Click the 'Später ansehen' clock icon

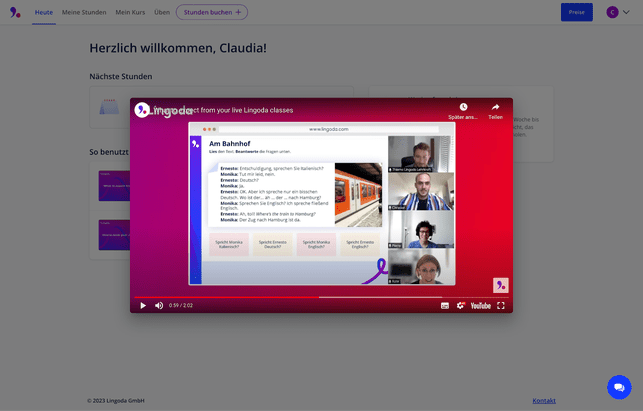click(x=463, y=107)
